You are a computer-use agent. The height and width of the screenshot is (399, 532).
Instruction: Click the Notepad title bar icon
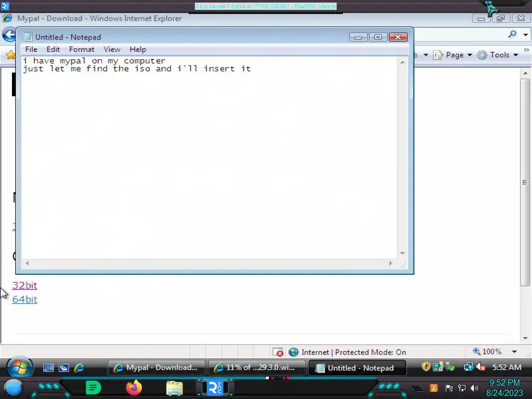[28, 37]
